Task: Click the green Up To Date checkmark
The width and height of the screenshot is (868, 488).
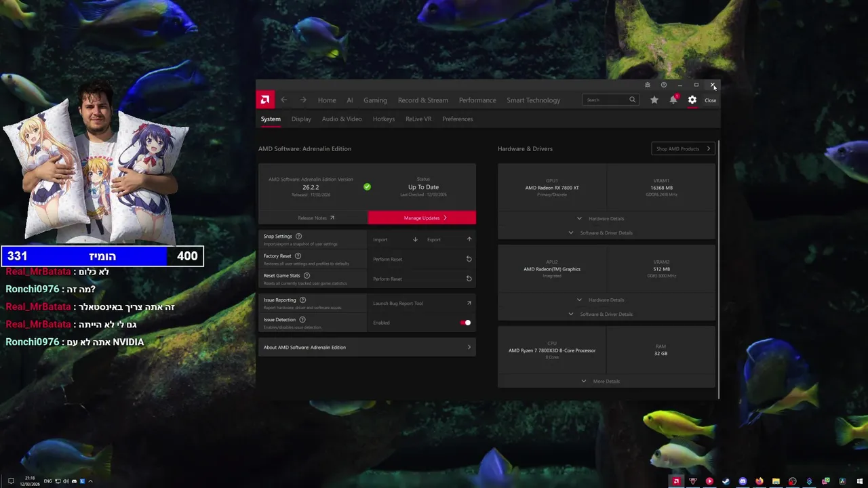Action: tap(367, 186)
